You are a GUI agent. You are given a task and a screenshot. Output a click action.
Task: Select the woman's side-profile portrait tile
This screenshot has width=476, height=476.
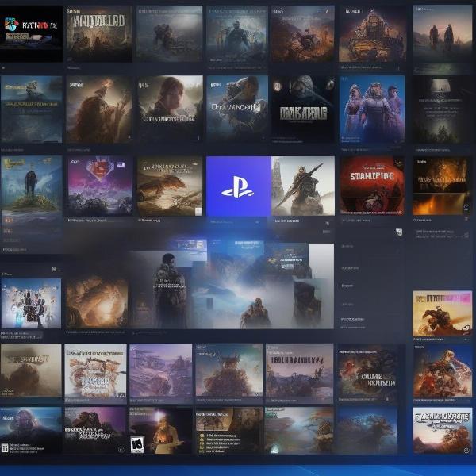click(x=170, y=109)
